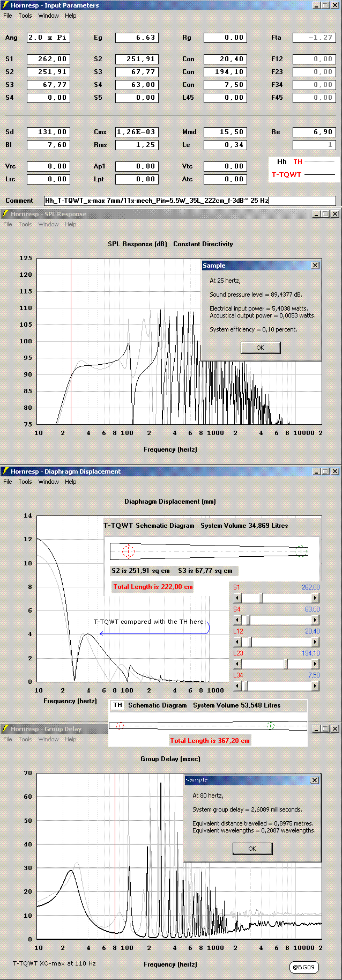342x980 pixels.
Task: Open File menu in Diaphragm Displacement window
Action: click(x=8, y=482)
